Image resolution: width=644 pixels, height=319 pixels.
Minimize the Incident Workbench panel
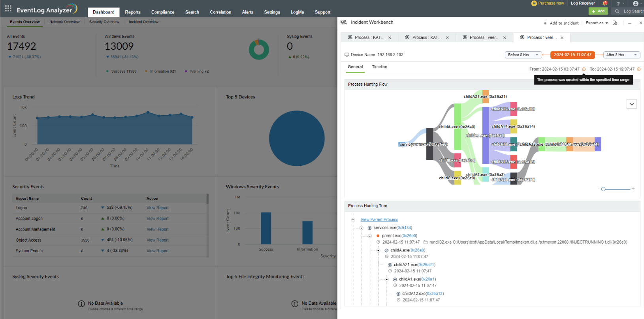pos(629,23)
